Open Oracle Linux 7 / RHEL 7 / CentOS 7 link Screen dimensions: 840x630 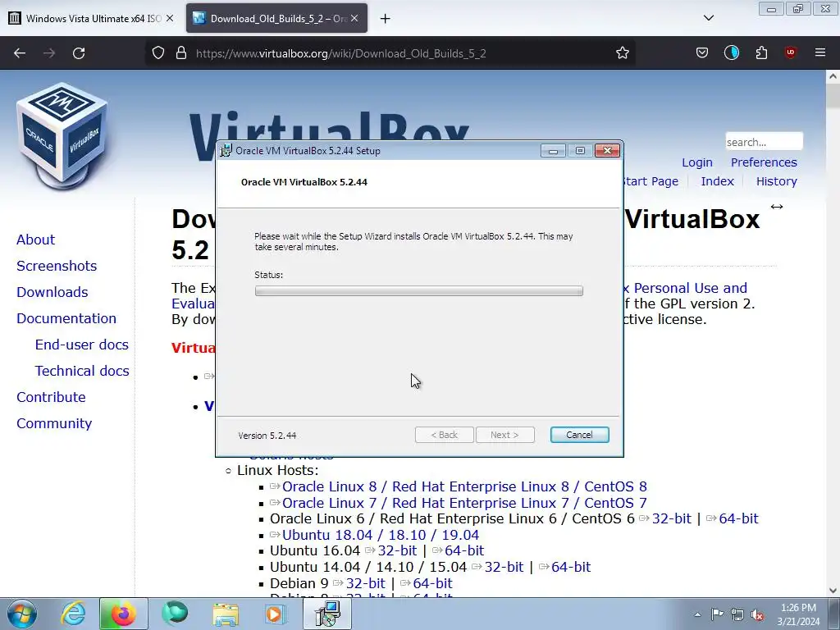[x=464, y=503]
